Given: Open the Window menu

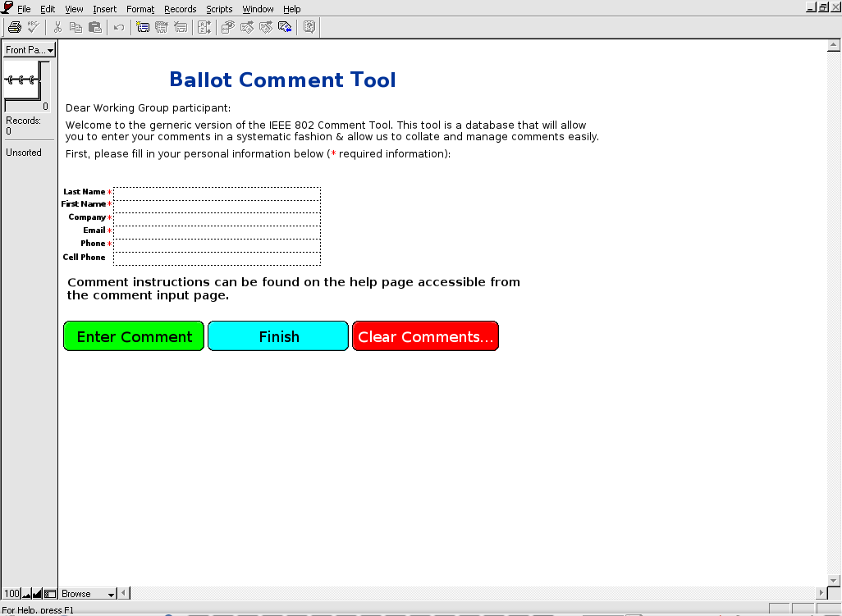Looking at the screenshot, I should tap(258, 9).
